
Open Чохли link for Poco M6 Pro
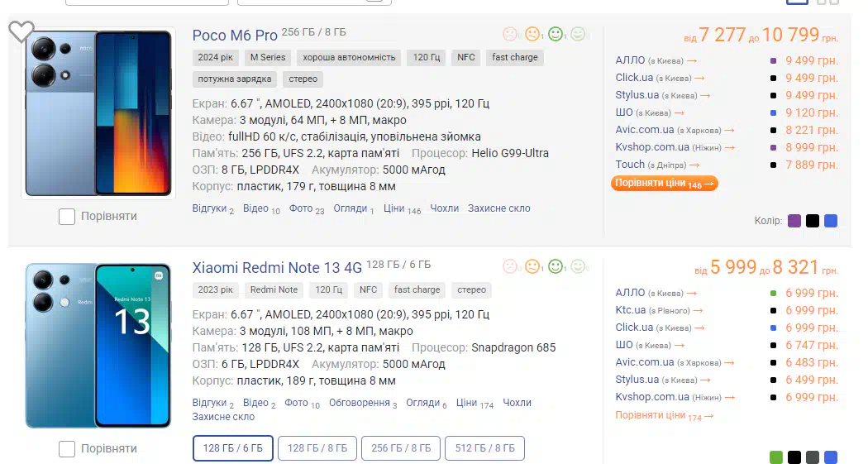point(445,208)
